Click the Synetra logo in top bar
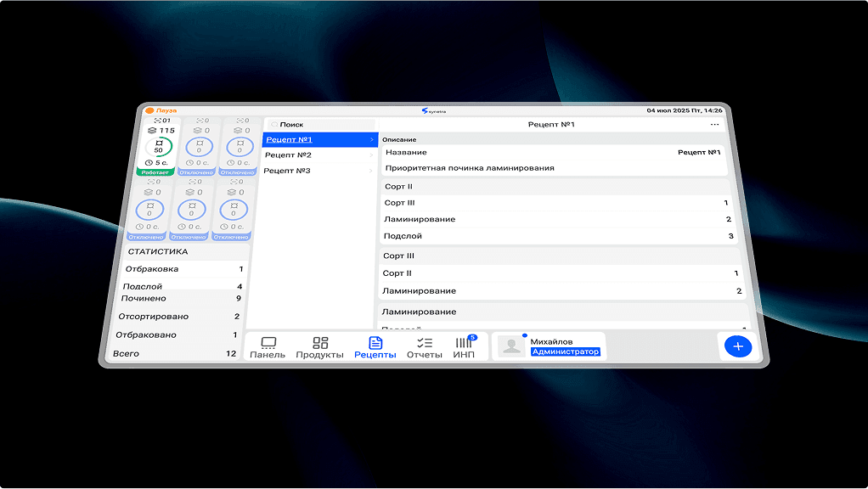 point(433,110)
